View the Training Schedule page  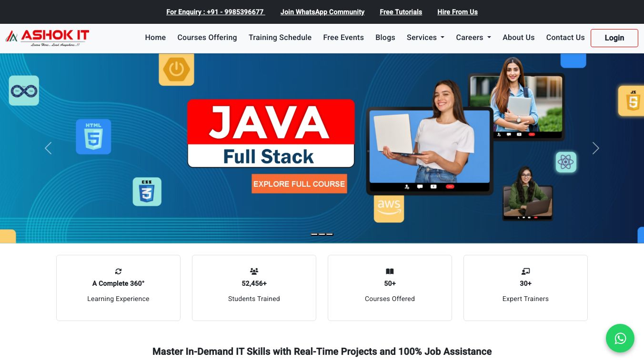pos(280,38)
